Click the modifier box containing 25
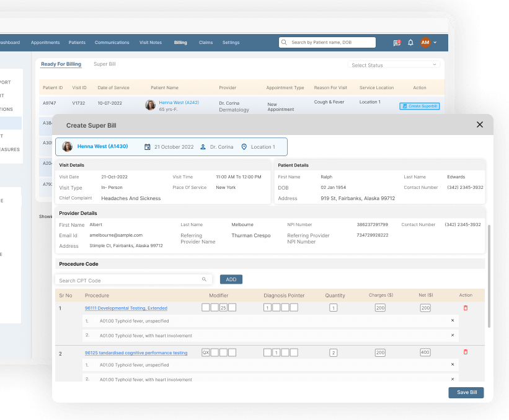 [x=223, y=308]
